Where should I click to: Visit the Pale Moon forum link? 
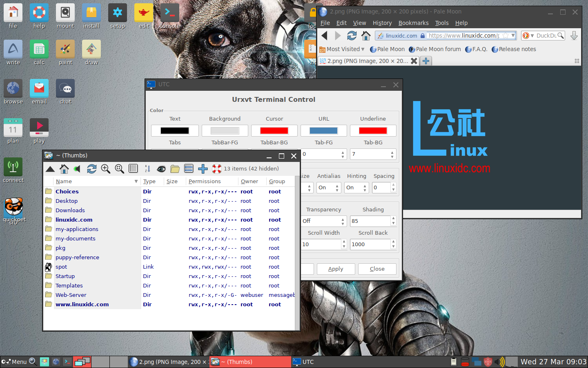(434, 49)
